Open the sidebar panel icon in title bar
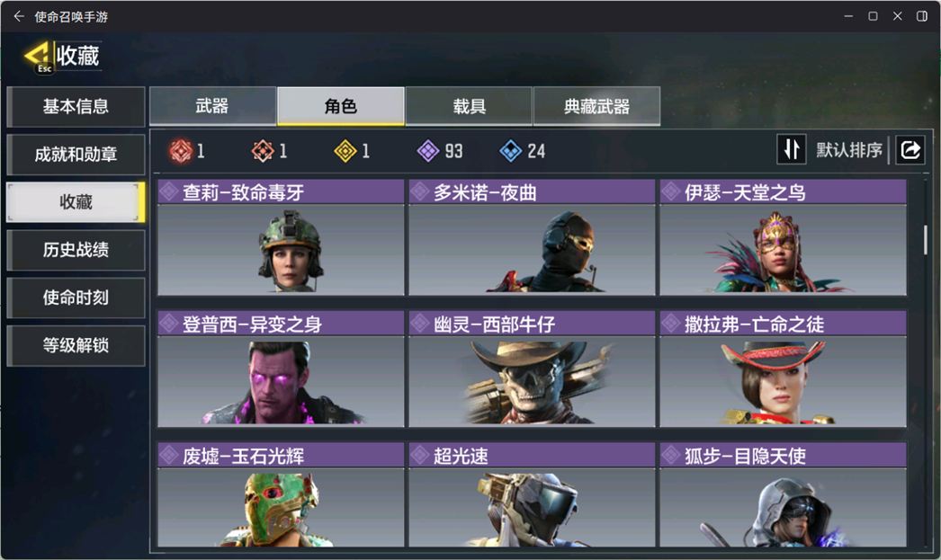The image size is (941, 560). (x=922, y=16)
